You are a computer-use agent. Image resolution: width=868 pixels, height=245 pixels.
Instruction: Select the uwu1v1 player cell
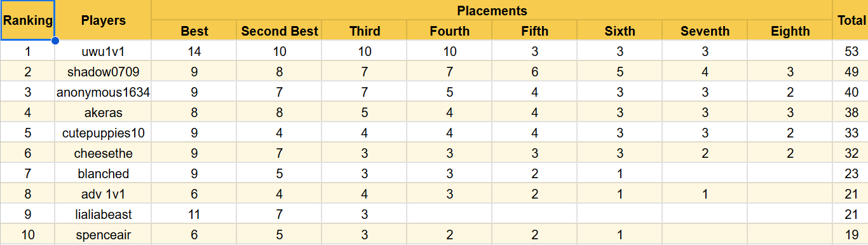tap(103, 52)
